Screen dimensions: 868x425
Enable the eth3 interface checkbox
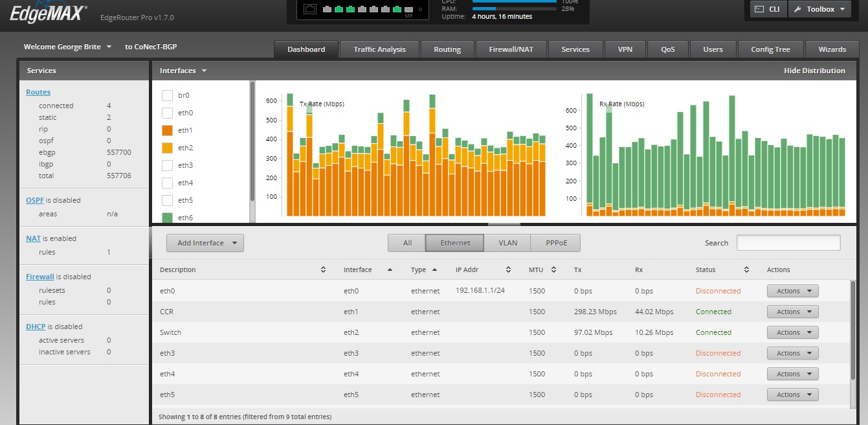(x=167, y=165)
